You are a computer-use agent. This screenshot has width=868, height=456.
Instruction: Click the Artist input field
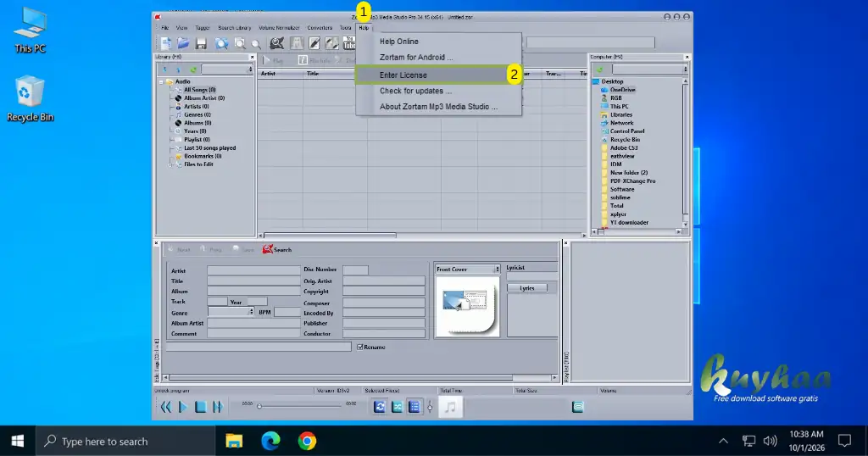click(x=253, y=270)
